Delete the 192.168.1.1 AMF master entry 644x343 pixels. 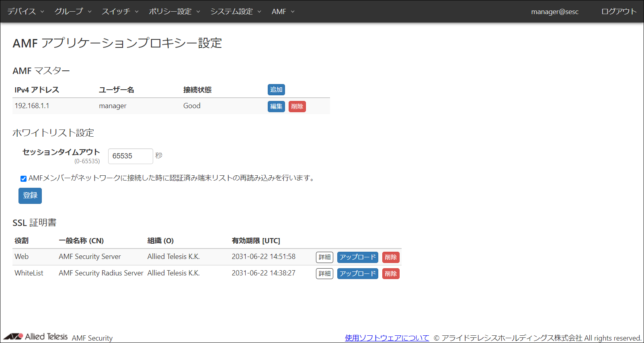(x=297, y=107)
